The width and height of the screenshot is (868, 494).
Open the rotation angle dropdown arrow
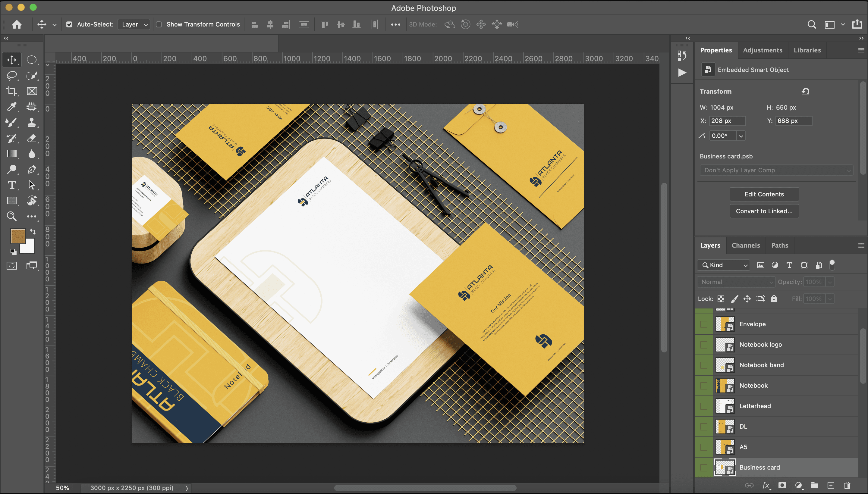click(741, 136)
